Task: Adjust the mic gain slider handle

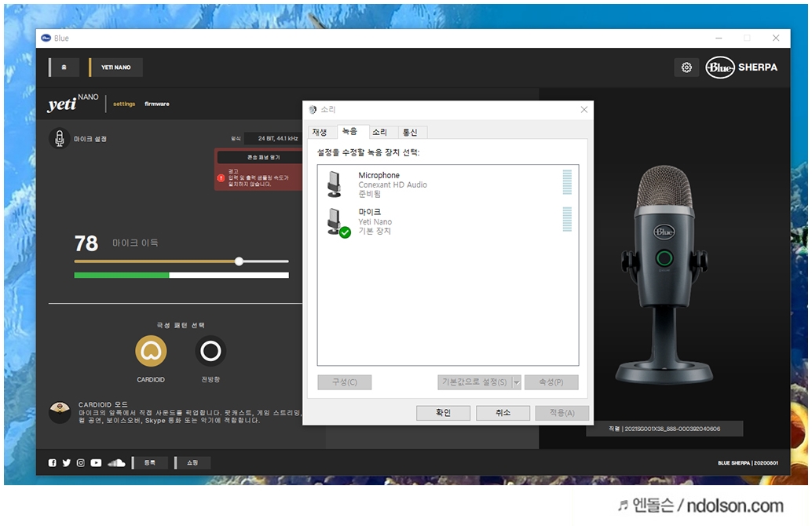Action: (239, 261)
